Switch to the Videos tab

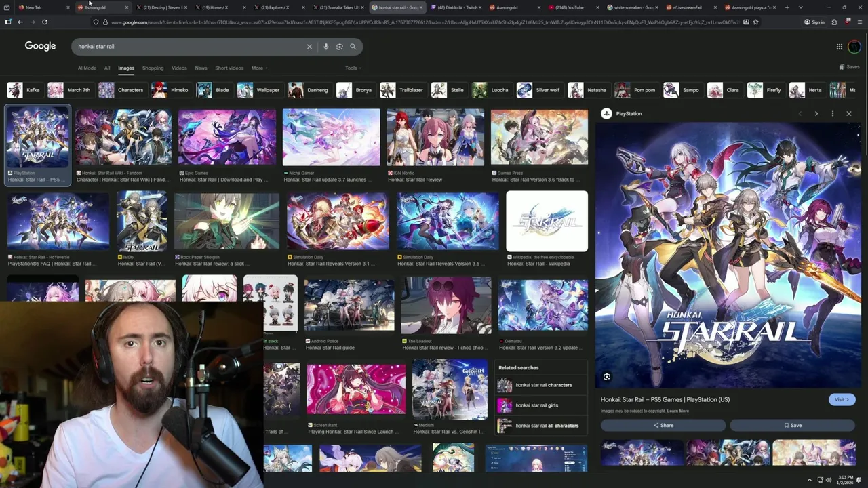(x=179, y=68)
